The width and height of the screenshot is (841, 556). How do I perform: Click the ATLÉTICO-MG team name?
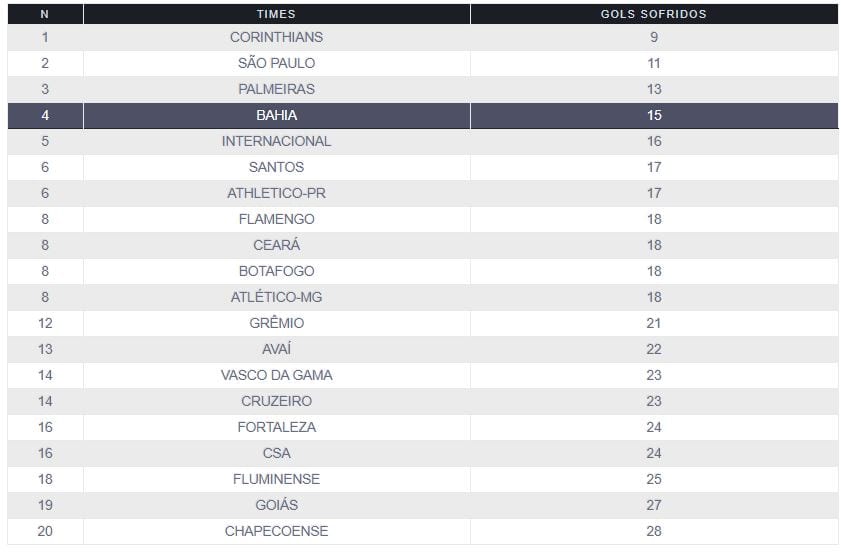(276, 297)
